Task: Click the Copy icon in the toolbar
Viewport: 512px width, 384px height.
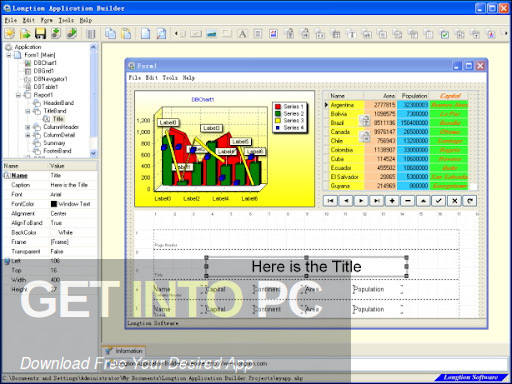Action: point(110,34)
